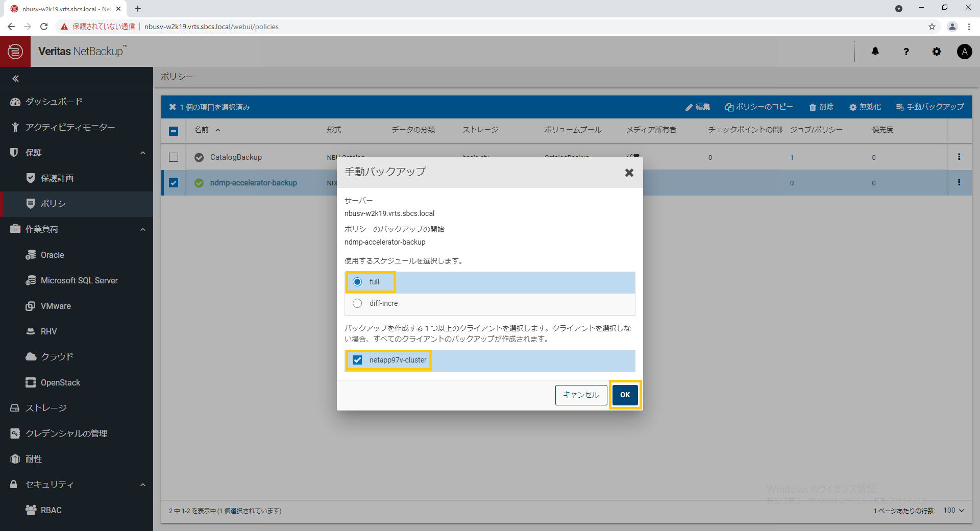Open the settings gear icon
The height and width of the screenshot is (531, 980).
pos(937,52)
